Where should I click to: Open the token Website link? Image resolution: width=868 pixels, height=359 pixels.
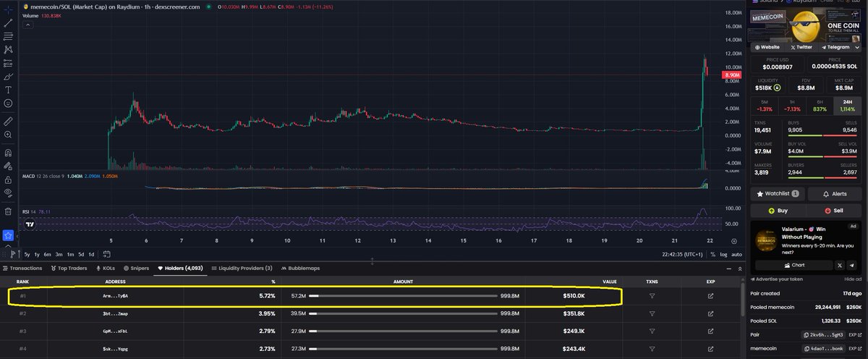pyautogui.click(x=767, y=46)
